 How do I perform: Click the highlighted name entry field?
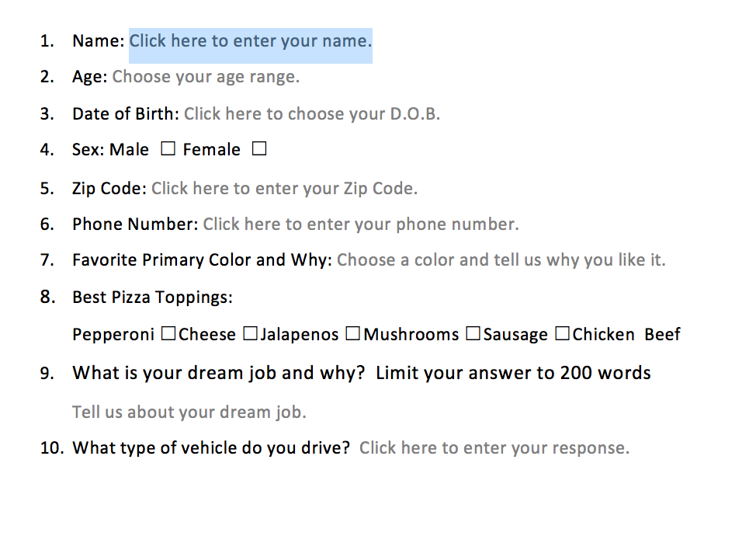click(x=251, y=45)
